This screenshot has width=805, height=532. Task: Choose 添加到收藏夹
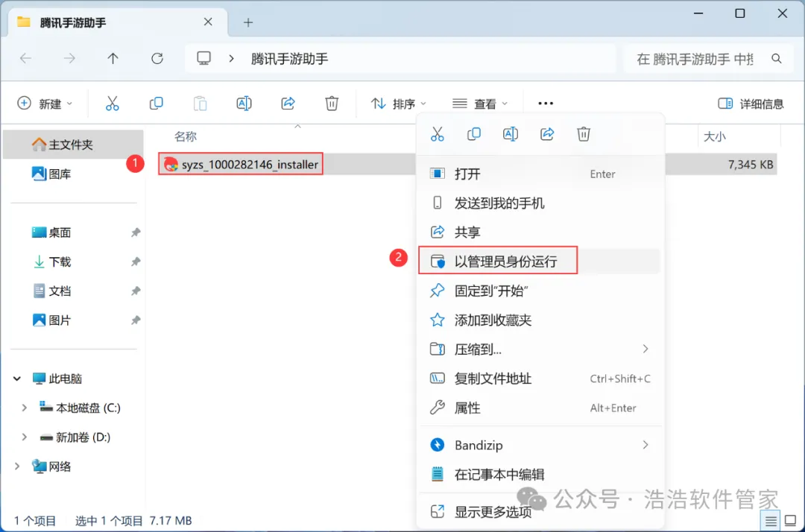click(x=540, y=320)
